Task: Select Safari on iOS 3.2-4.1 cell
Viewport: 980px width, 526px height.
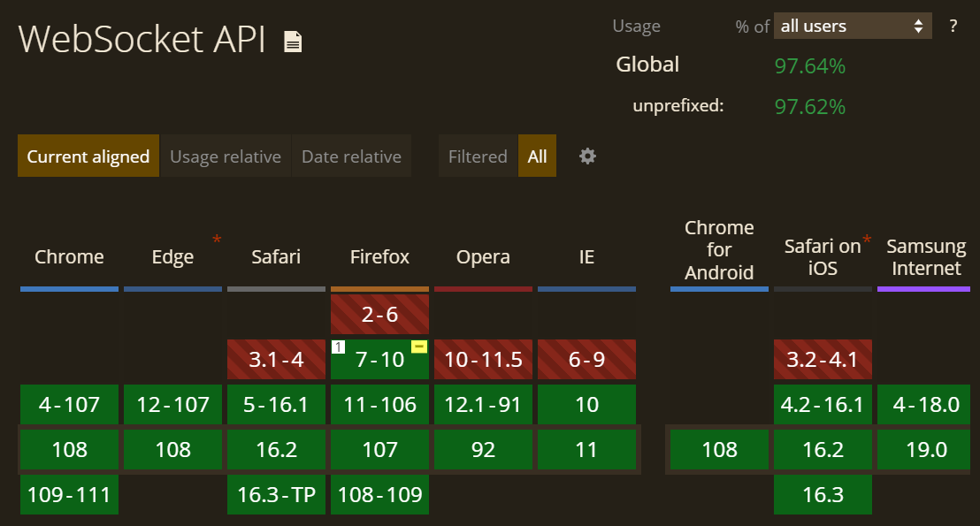Action: coord(823,359)
